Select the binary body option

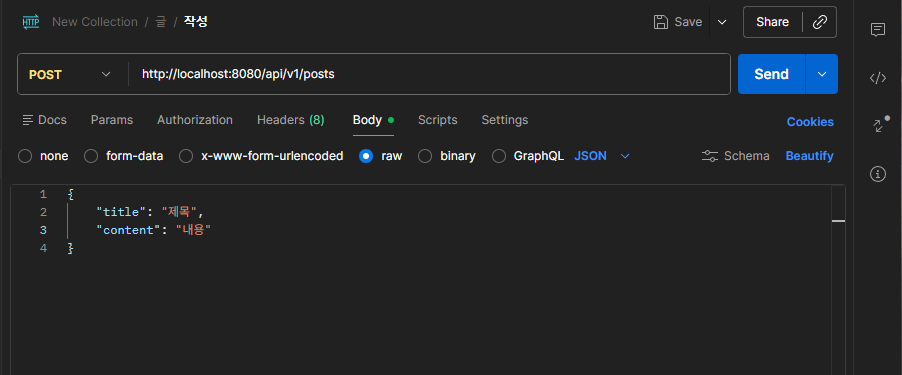(425, 156)
